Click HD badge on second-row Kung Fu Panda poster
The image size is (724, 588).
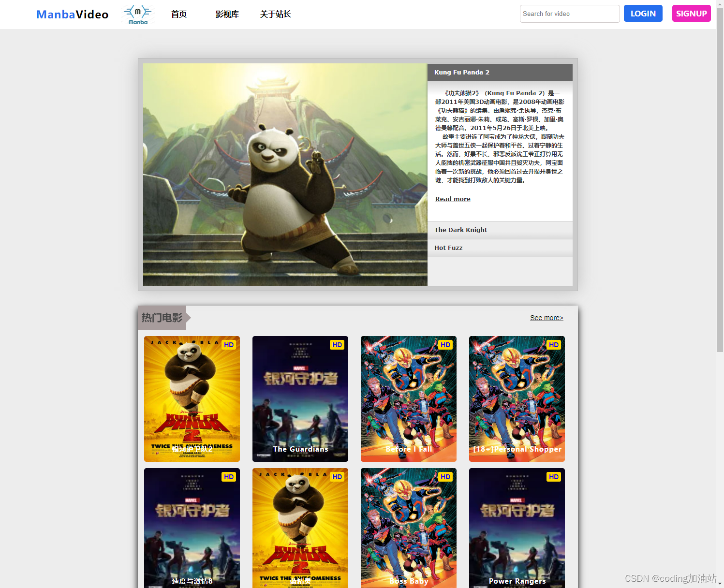pos(337,477)
